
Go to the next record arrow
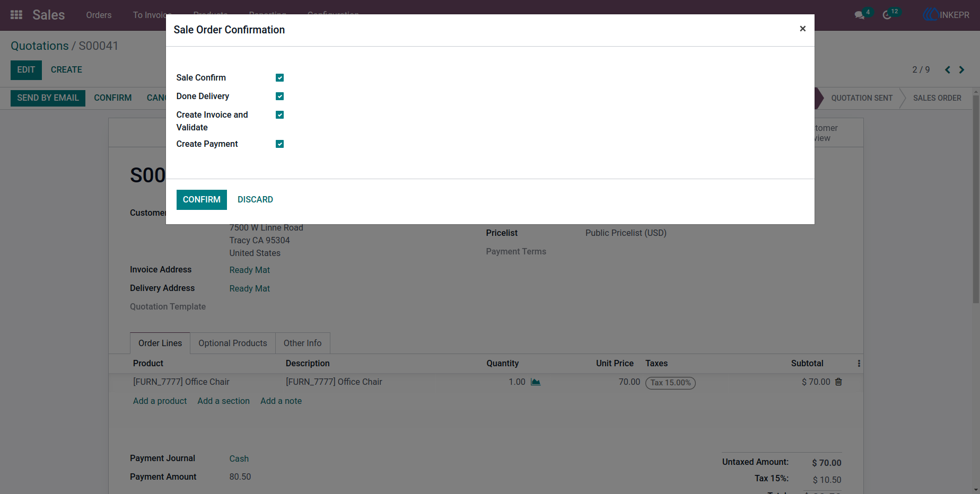tap(961, 70)
